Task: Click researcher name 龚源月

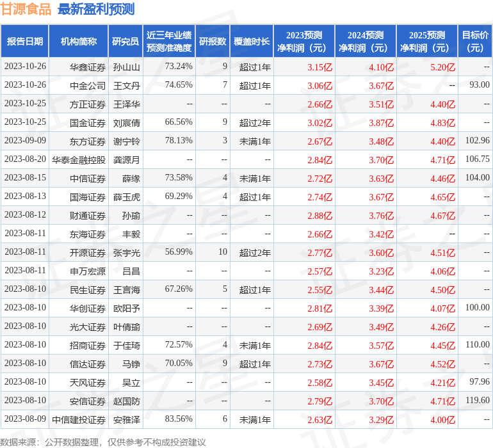Action: tap(126, 160)
